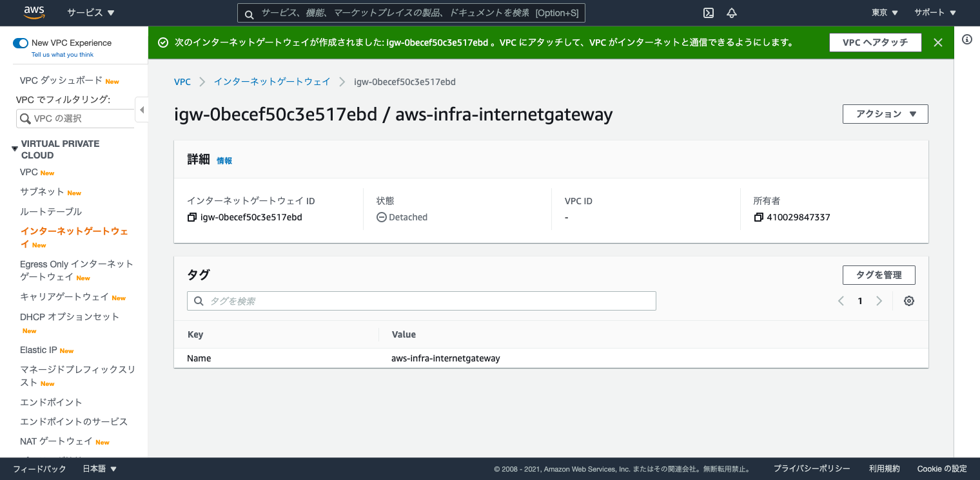Copy the owner account ID with the copy icon

pos(758,217)
